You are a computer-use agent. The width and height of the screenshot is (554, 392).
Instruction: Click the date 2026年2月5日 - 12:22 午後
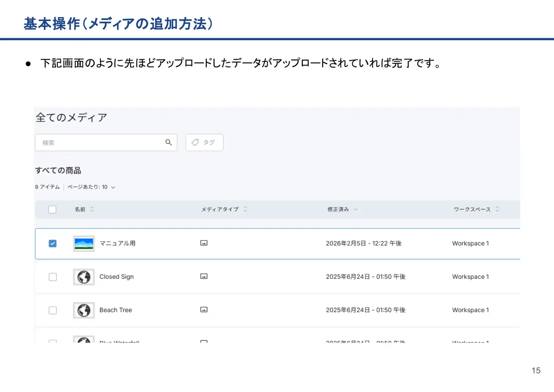364,243
